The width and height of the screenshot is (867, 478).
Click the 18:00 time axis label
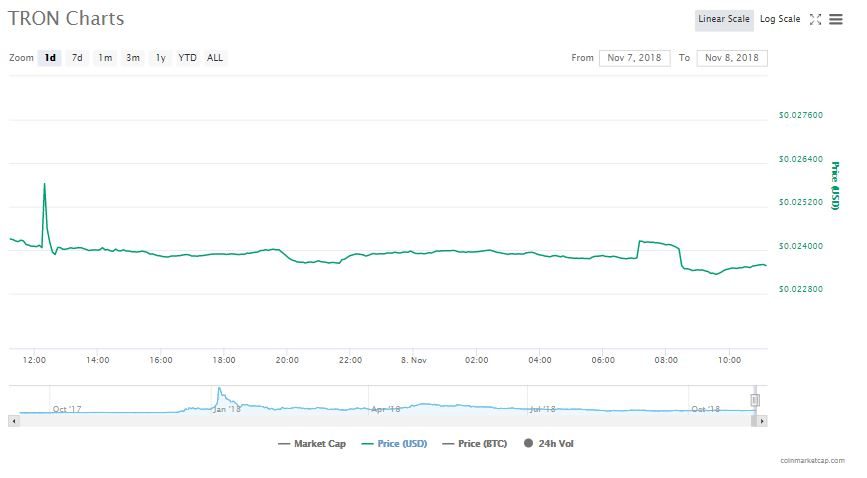[x=224, y=360]
